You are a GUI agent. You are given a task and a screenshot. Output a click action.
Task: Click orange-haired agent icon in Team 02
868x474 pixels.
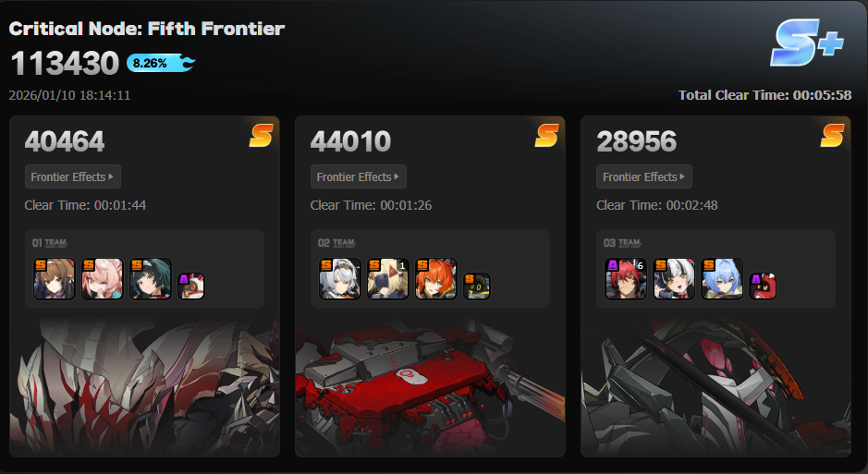(436, 279)
